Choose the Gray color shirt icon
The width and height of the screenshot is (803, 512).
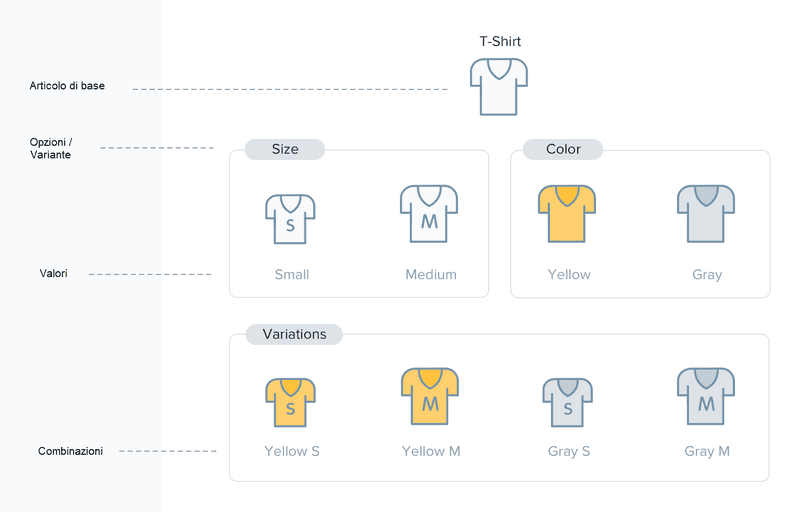pyautogui.click(x=706, y=214)
